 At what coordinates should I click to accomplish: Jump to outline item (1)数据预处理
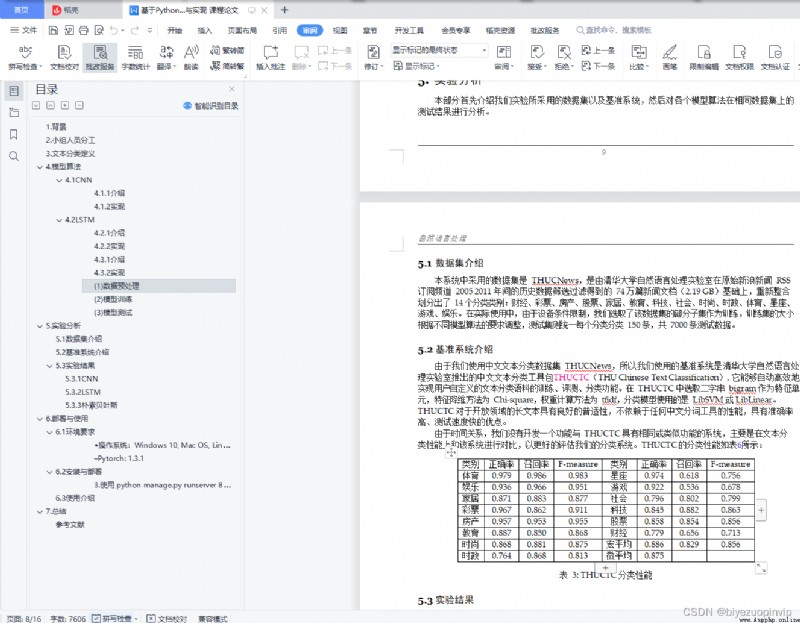click(x=159, y=286)
